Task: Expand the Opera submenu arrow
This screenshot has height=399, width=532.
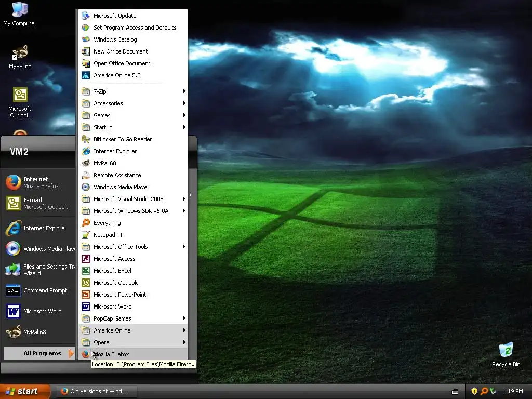Action: 184,342
